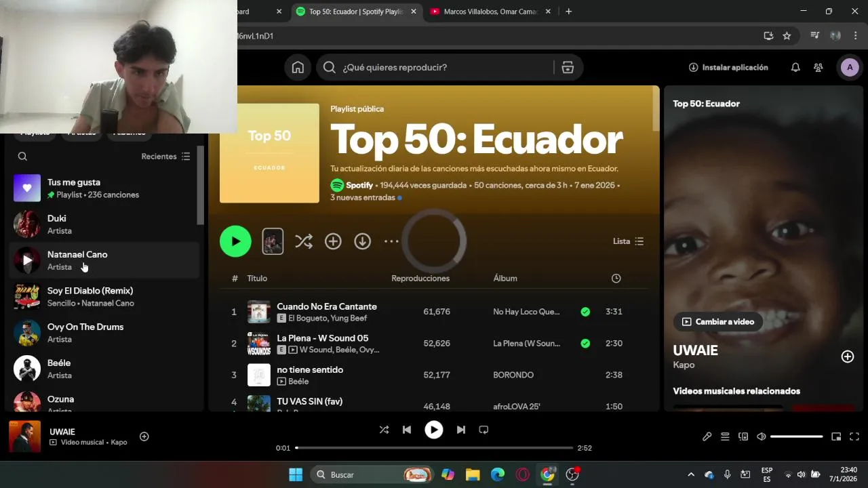Toggle smart shuffle for playlist
868x488 pixels.
(x=304, y=241)
